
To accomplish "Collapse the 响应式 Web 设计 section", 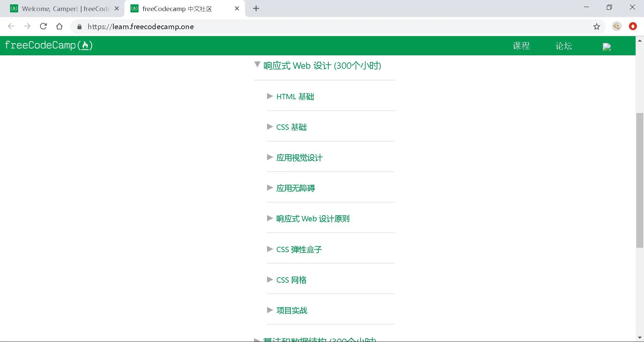I will pos(257,64).
